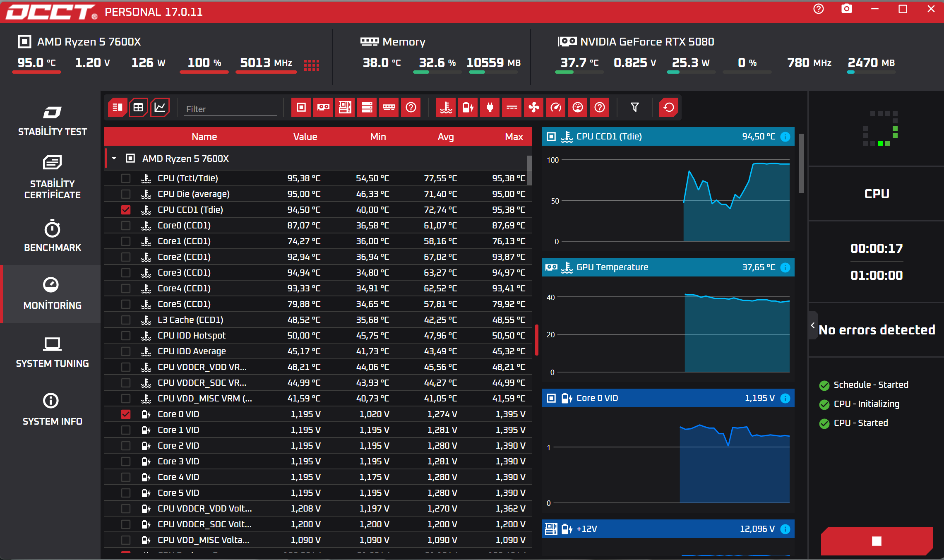Toggle the memory hardware filter icon
This screenshot has width=944, height=560.
(389, 108)
